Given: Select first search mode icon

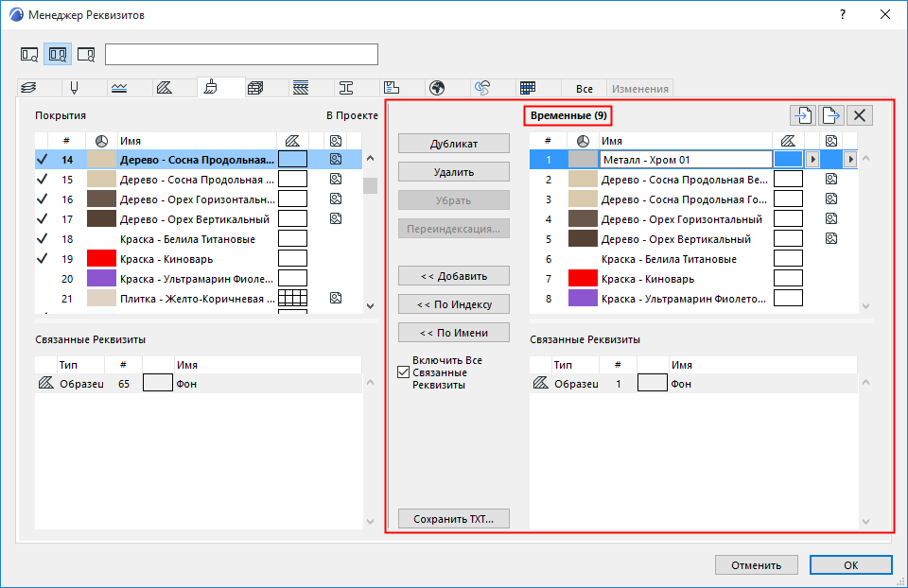Looking at the screenshot, I should coord(29,55).
